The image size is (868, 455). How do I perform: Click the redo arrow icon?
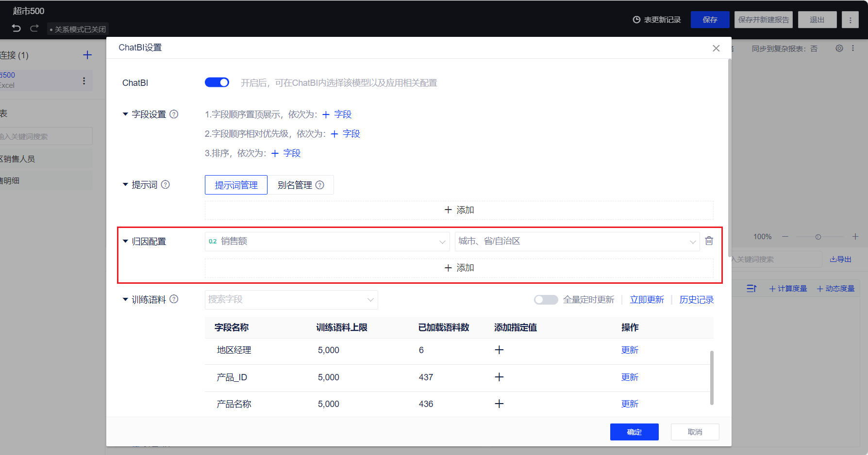(x=34, y=29)
